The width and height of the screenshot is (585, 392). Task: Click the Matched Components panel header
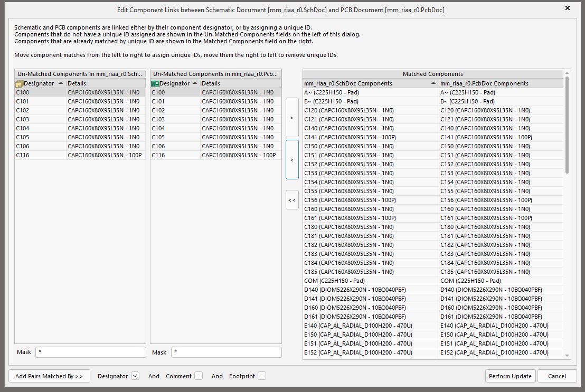click(433, 74)
